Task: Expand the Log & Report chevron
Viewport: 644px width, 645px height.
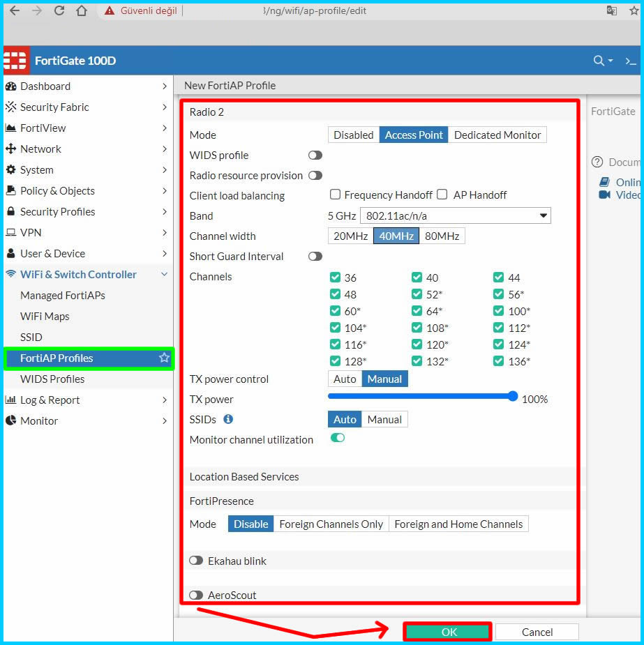Action: (x=165, y=400)
